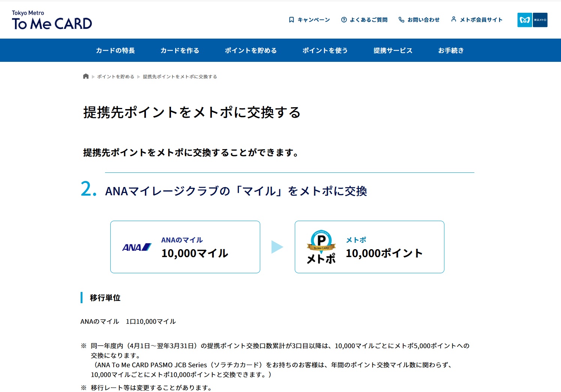Click the Tokyo Metro To Me CARD site logo
This screenshot has height=392, width=561.
52,19
